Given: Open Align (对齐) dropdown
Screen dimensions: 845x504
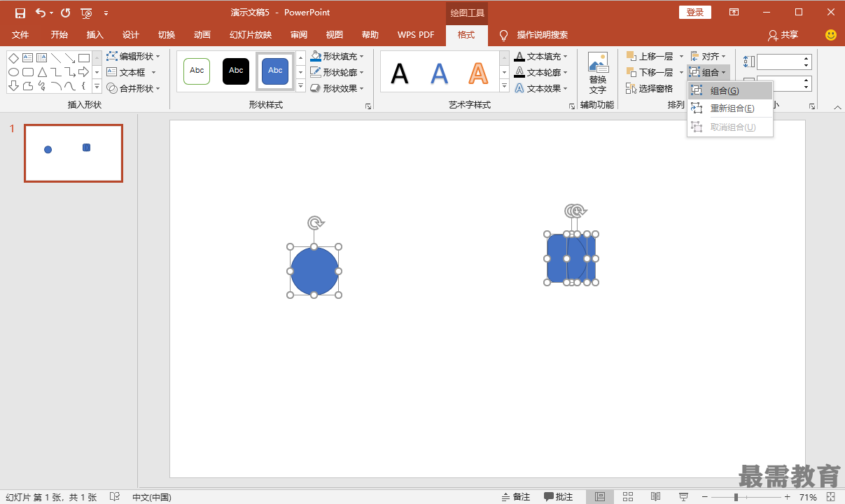Looking at the screenshot, I should coord(708,56).
